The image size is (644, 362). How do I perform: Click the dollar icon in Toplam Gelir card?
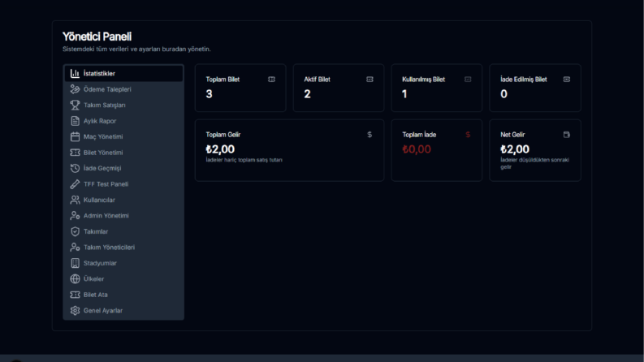pos(370,135)
